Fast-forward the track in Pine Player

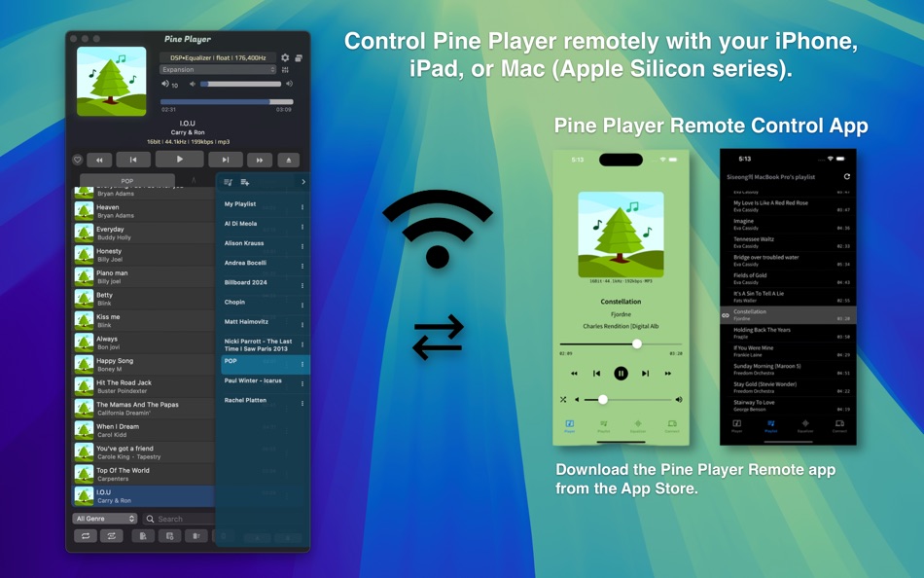(x=260, y=160)
